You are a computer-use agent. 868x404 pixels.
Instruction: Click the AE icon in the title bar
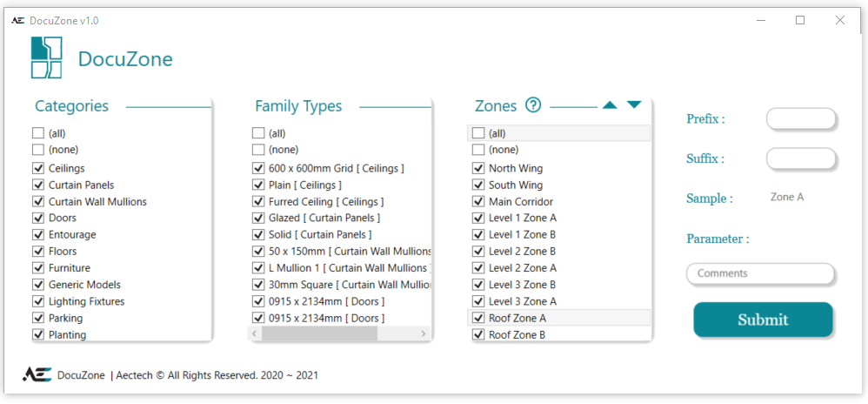[x=17, y=20]
